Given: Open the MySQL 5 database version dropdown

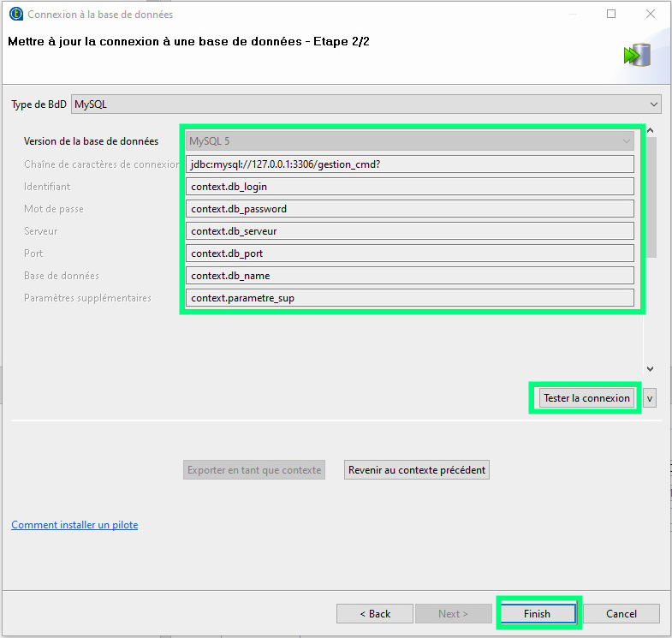Looking at the screenshot, I should pos(410,141).
